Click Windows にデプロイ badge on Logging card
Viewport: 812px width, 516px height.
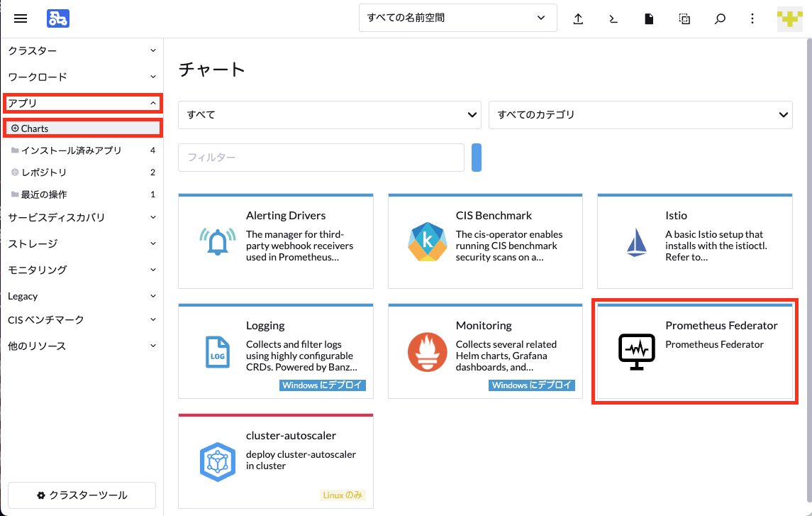tap(323, 385)
